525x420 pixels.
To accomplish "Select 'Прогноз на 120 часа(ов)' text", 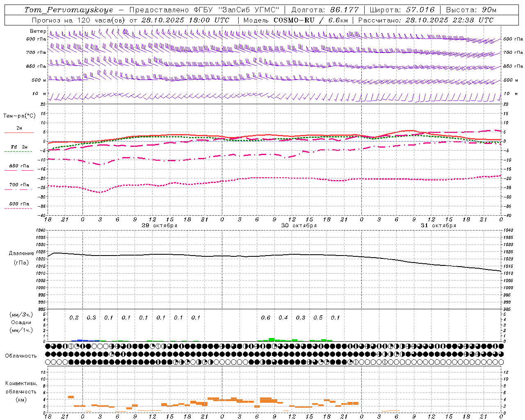I will coord(79,20).
